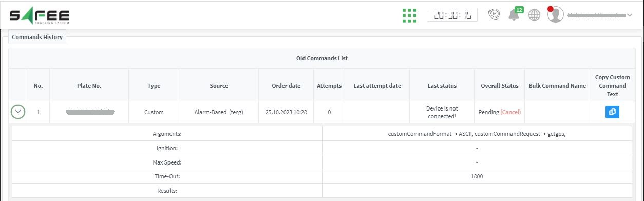This screenshot has width=644, height=201.
Task: Click the Safee Tracking System logo
Action: [x=40, y=15]
